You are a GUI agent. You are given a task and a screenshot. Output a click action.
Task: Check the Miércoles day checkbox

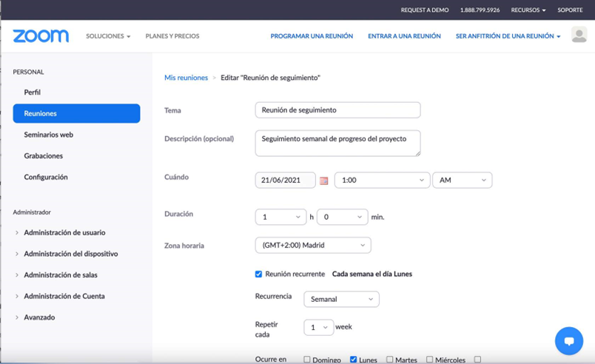(429, 360)
